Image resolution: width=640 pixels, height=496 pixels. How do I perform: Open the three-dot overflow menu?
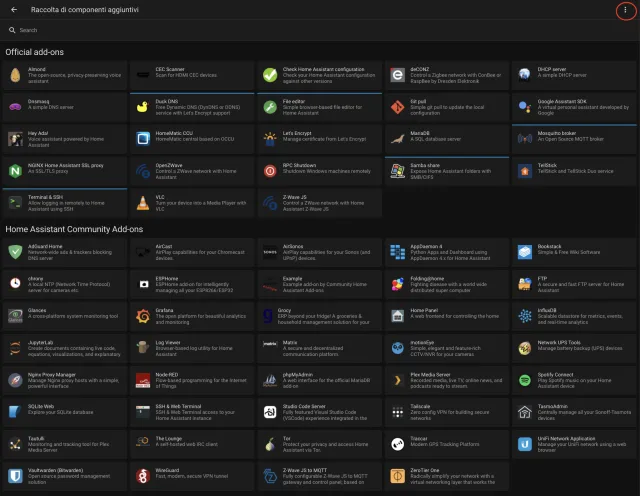[626, 10]
